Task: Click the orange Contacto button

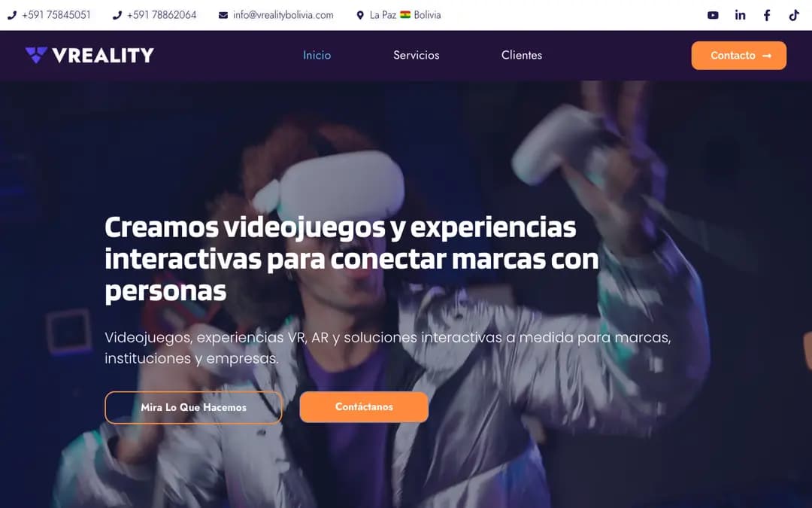Action: pos(738,56)
